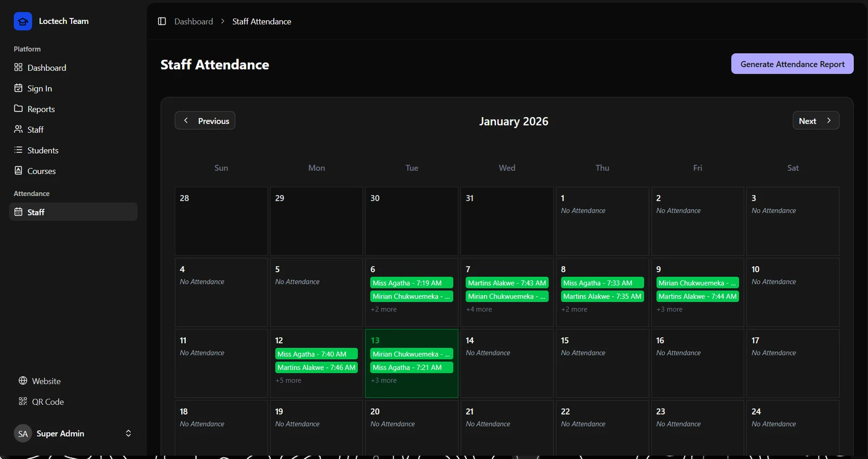Expand '+3 more' on January 9
The width and height of the screenshot is (868, 459).
click(x=669, y=309)
